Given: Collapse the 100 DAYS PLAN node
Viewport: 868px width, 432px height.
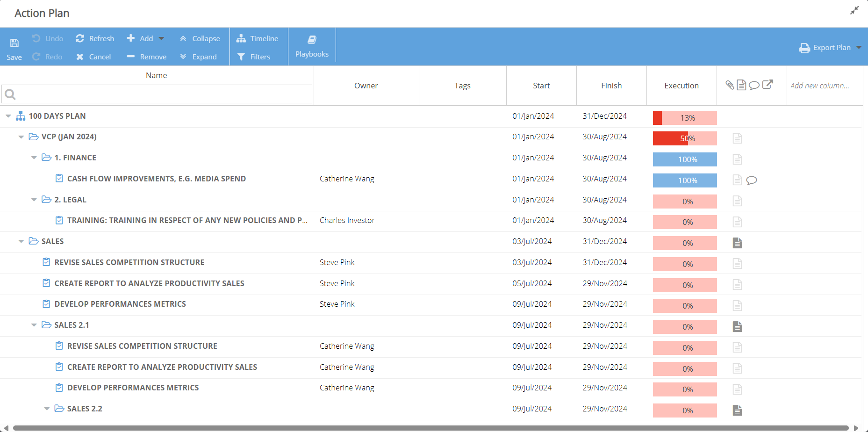Looking at the screenshot, I should tap(8, 116).
